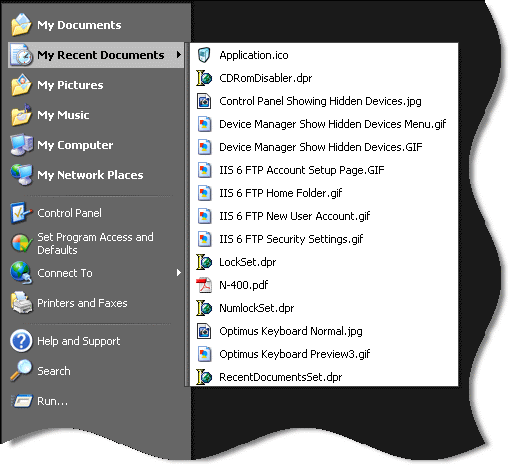Click the IIS 6 FTP Home Folder.gif icon
The height and width of the screenshot is (465, 509).
(x=204, y=193)
